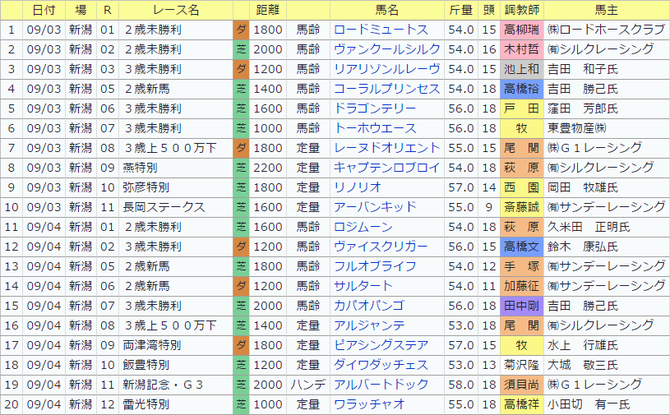Click trainer cell 高橋裕
670x415 pixels.
pos(522,89)
